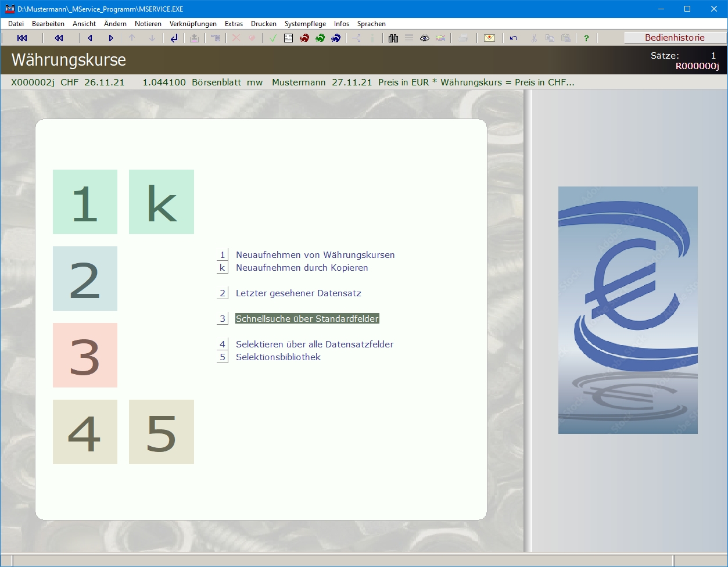
Task: Go to the next record arrow
Action: [x=111, y=38]
